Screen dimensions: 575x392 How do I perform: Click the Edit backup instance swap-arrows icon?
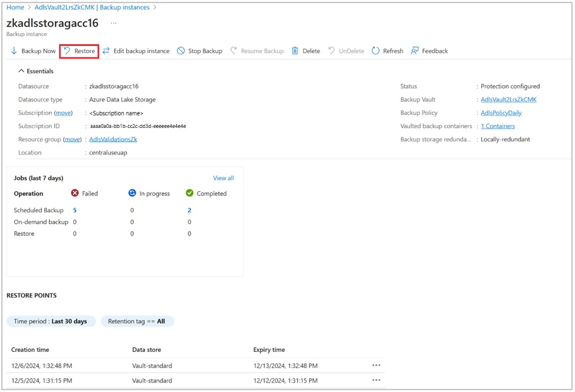[x=106, y=51]
